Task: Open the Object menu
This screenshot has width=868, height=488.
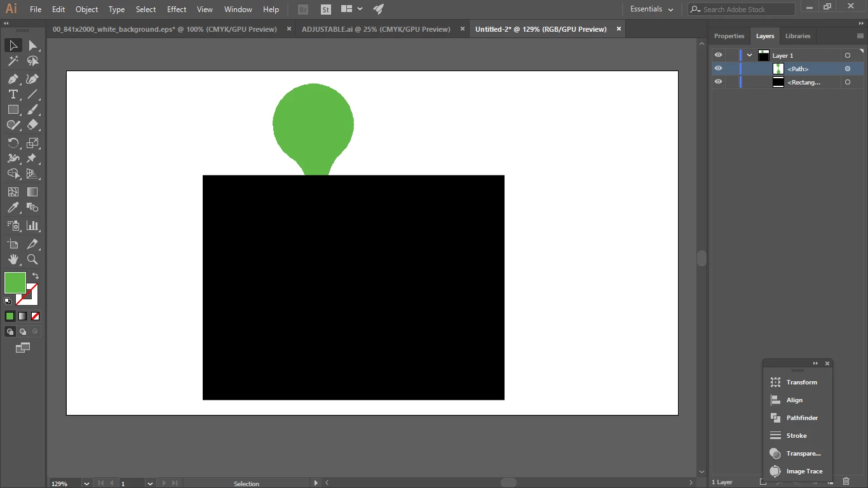Action: (86, 10)
